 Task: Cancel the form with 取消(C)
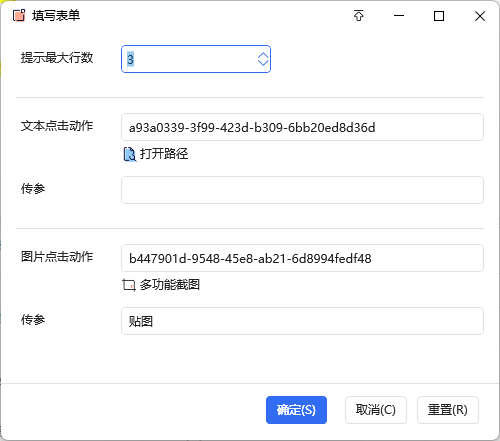click(376, 410)
